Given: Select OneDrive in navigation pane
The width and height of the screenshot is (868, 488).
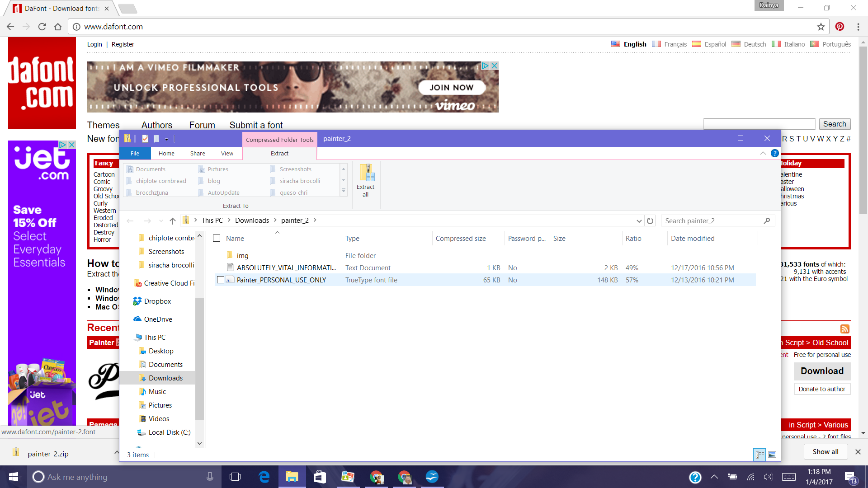Looking at the screenshot, I should (158, 319).
